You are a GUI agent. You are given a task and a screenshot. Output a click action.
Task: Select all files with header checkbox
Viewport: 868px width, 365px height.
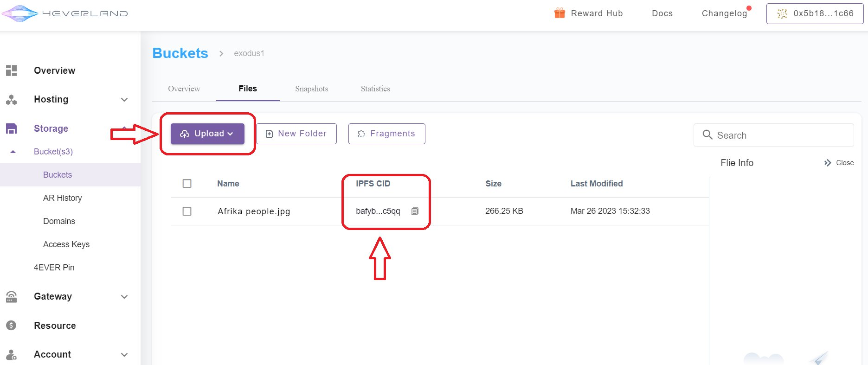coord(187,184)
